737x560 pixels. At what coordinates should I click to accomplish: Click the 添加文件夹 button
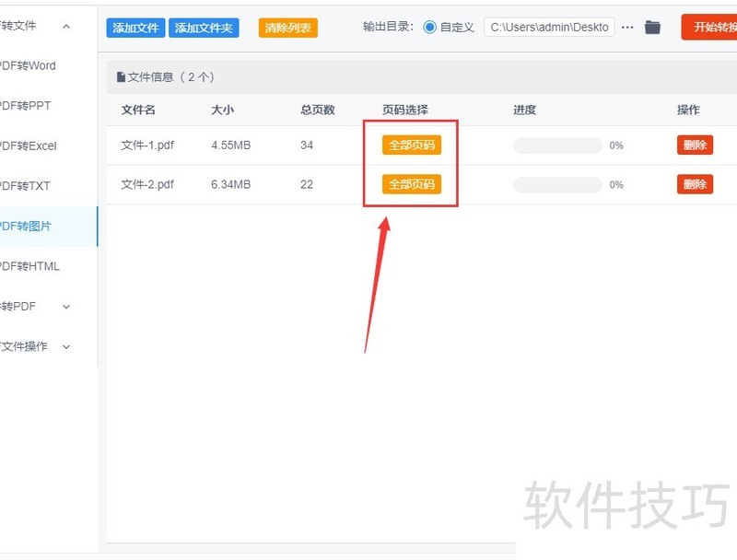coord(203,27)
